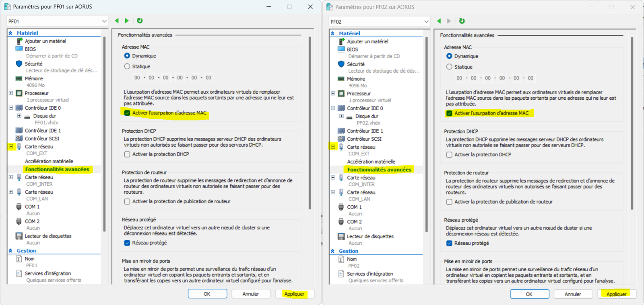644x305 pixels.
Task: Select the Sécurité shield icon in PF02
Action: (341, 64)
